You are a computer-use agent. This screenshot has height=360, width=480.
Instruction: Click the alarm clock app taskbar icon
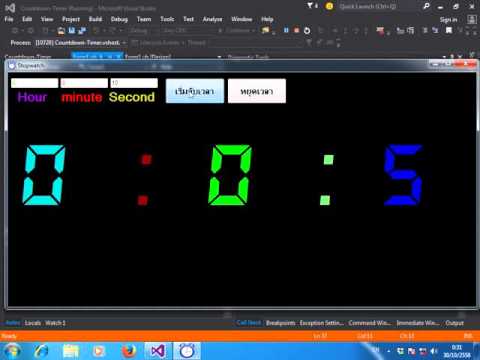click(x=187, y=351)
